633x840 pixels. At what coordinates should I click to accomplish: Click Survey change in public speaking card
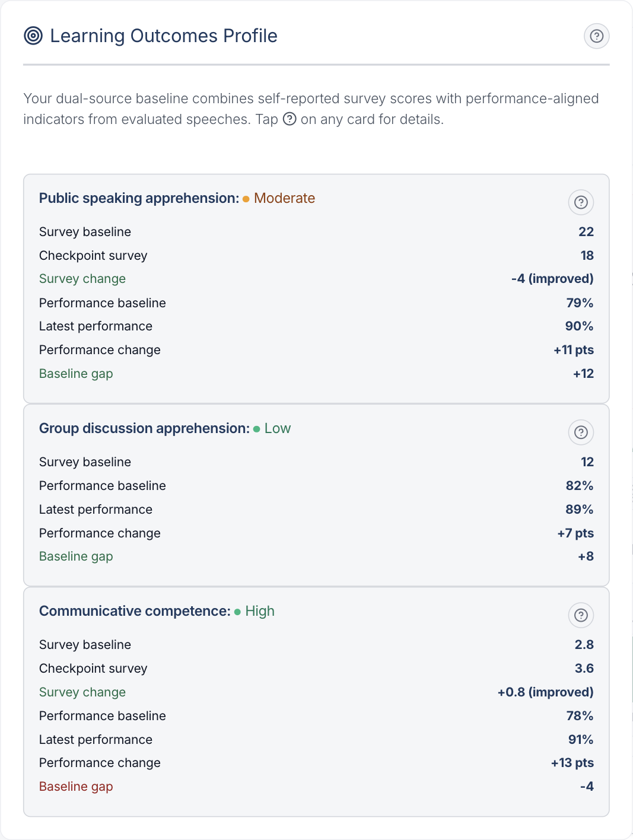tap(82, 279)
